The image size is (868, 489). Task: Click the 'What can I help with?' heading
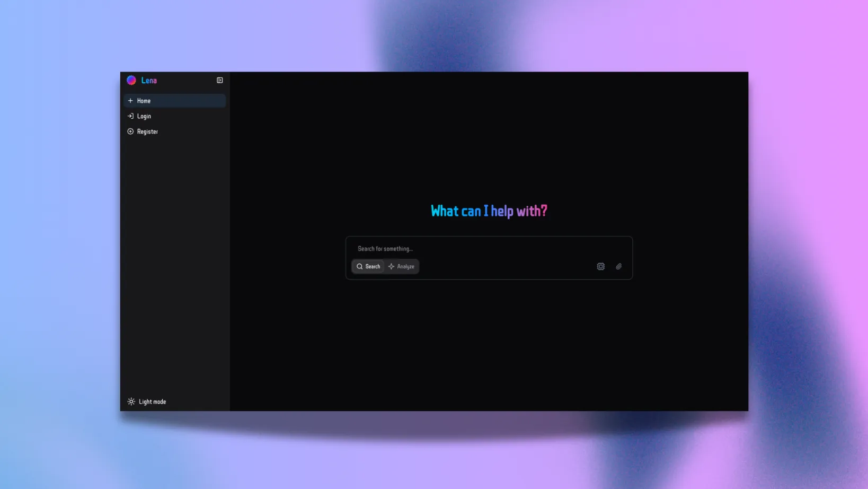tap(489, 211)
